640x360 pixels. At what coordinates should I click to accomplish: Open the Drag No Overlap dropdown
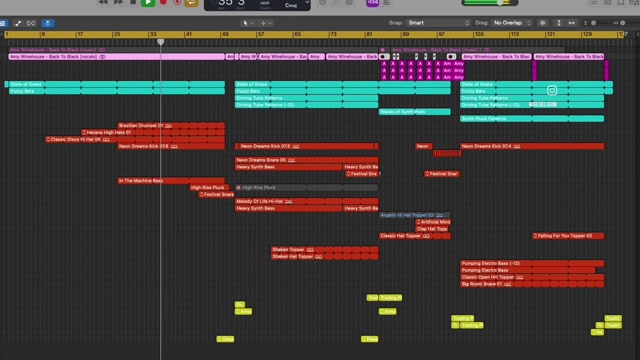click(511, 23)
